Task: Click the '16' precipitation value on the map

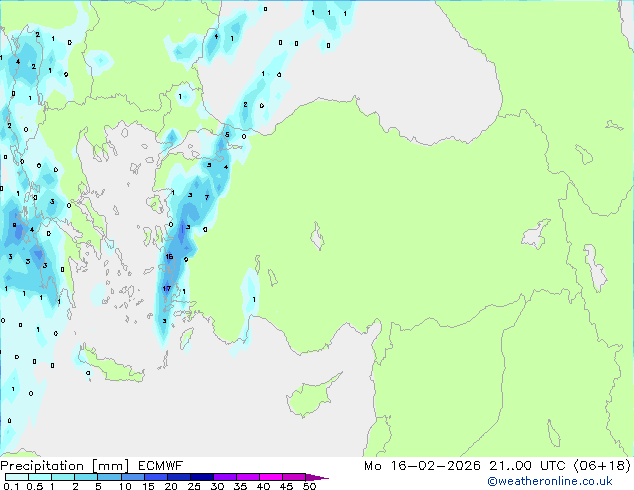Action: [169, 256]
